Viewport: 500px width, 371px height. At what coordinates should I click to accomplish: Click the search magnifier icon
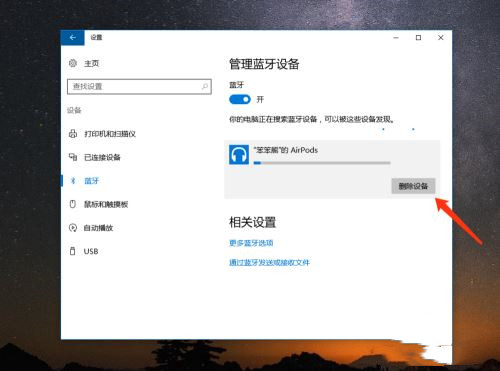tap(205, 87)
